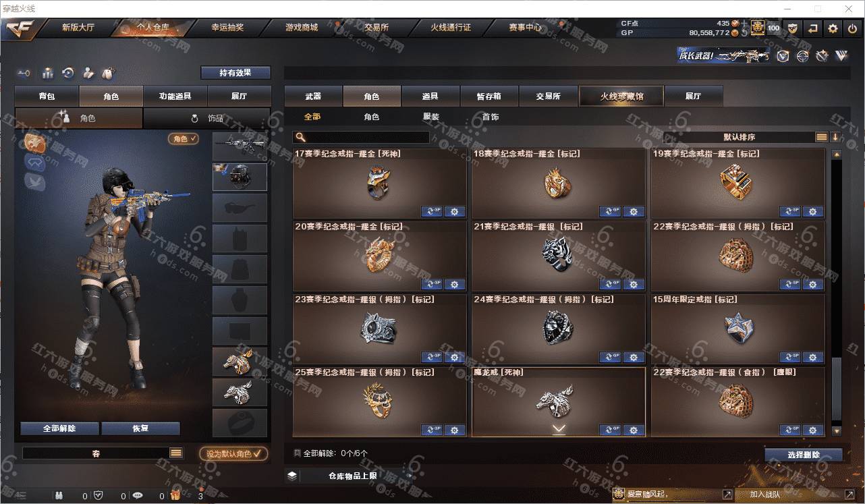Switch to the 武器 tab
The width and height of the screenshot is (865, 504).
pyautogui.click(x=313, y=96)
